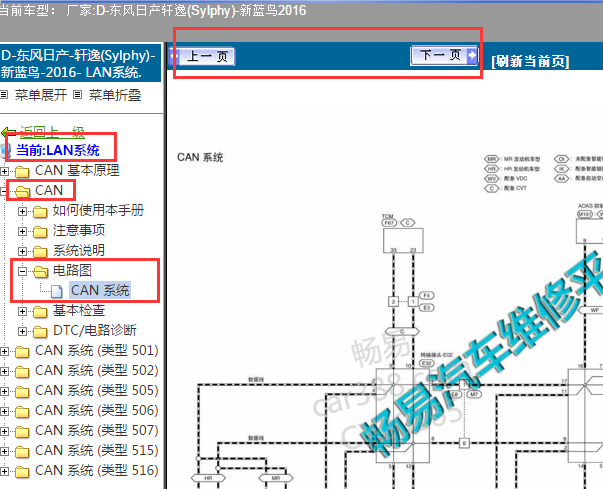Click folder icon for 类型 516
The image size is (603, 489).
[22, 471]
